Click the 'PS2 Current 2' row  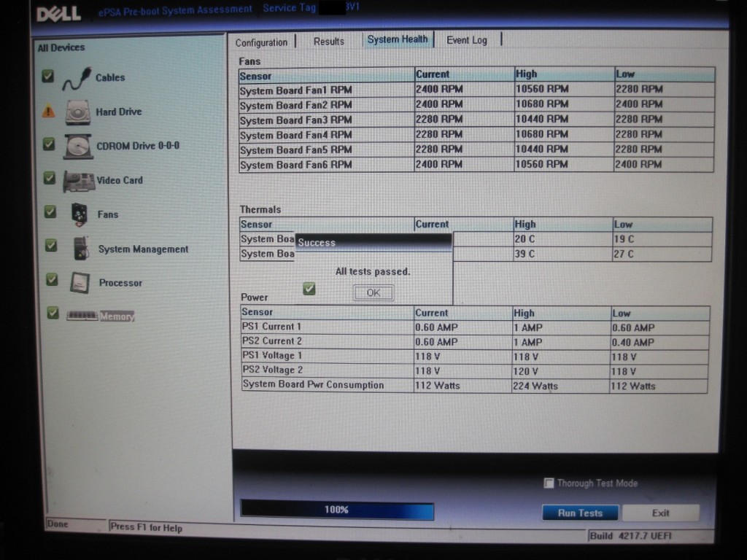[x=475, y=341]
